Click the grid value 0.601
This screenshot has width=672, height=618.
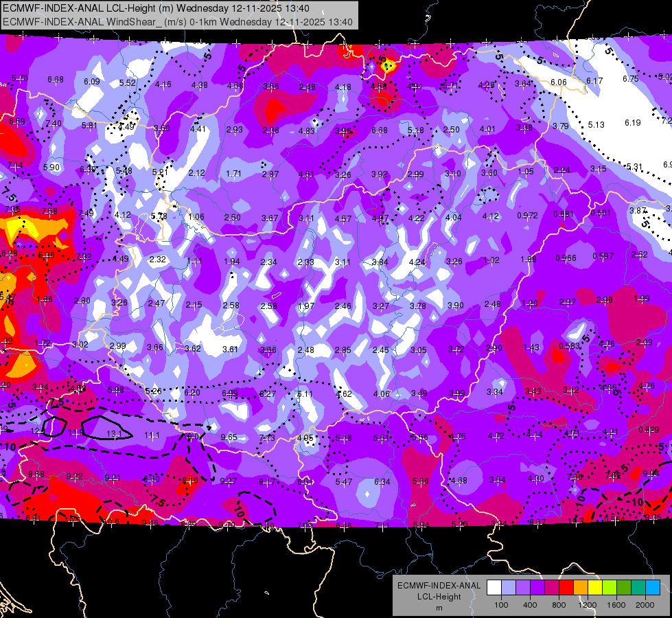tap(601, 213)
